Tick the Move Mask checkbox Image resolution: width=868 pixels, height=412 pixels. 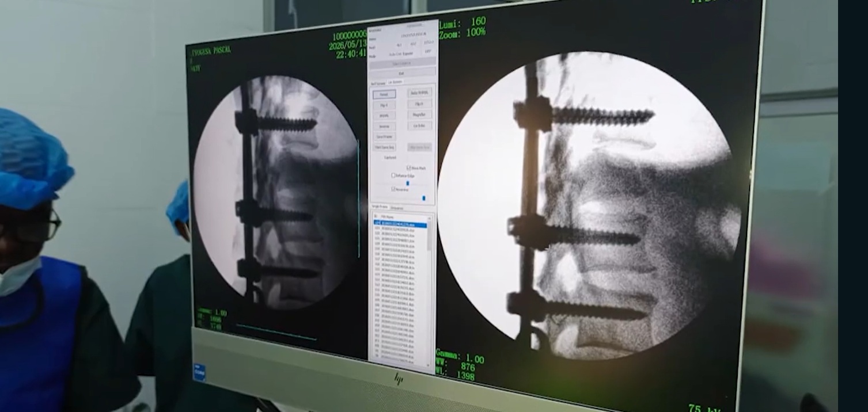point(408,167)
